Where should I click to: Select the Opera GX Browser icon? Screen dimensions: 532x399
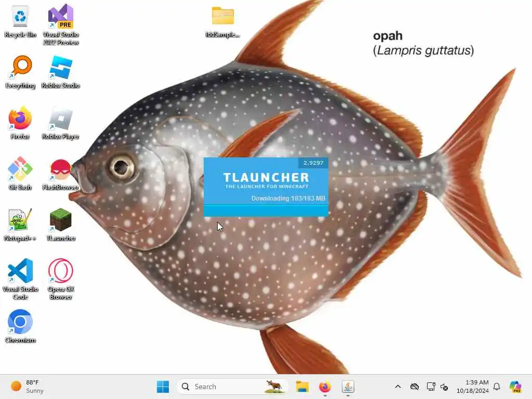(61, 279)
